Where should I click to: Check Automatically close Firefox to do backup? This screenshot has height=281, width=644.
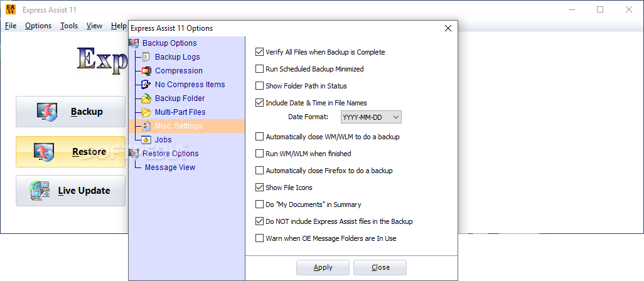(259, 170)
